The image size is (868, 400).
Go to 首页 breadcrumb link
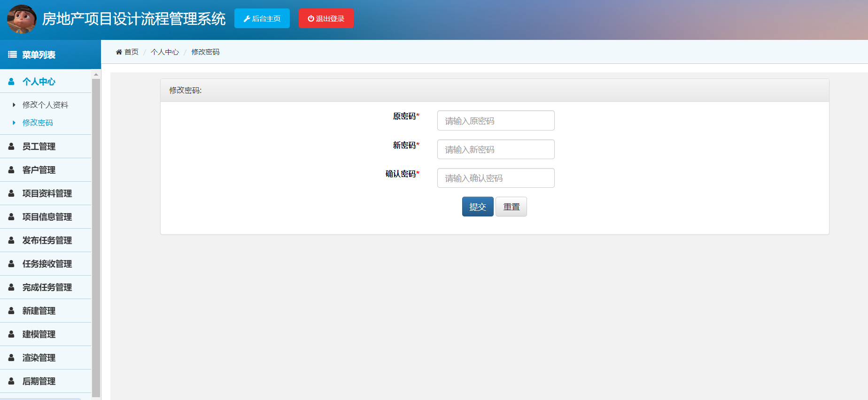pos(132,52)
